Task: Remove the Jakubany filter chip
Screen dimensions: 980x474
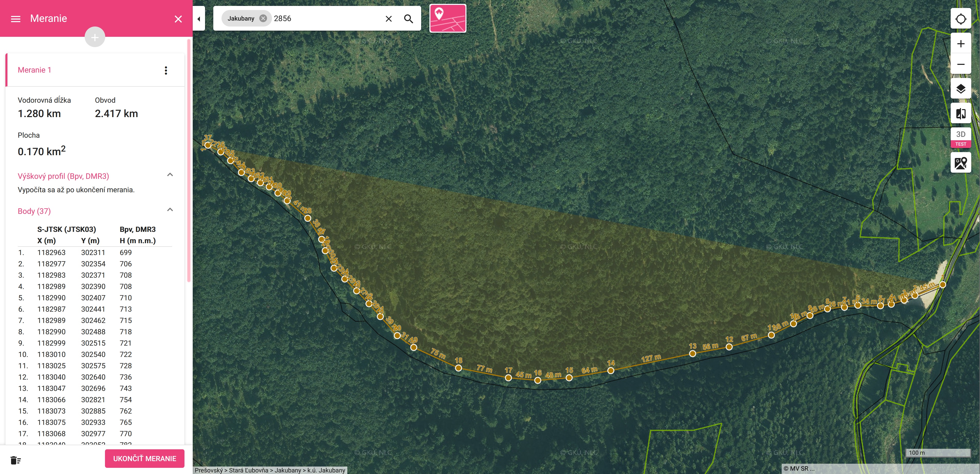Action: pos(263,18)
